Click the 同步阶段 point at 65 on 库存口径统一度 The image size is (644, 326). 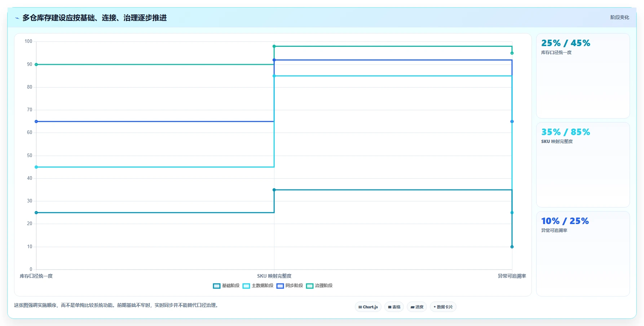click(x=36, y=121)
